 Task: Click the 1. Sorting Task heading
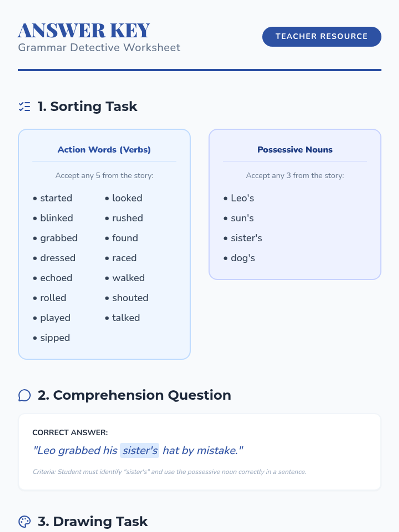pos(87,107)
